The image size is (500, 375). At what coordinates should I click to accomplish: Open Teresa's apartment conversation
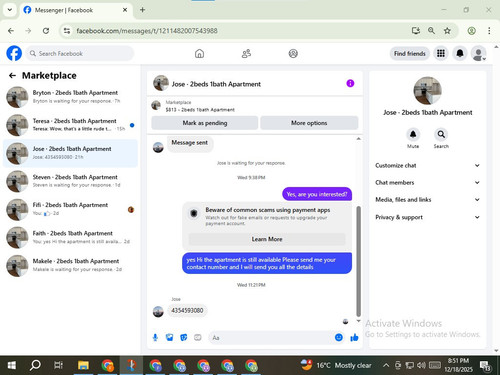coord(70,125)
